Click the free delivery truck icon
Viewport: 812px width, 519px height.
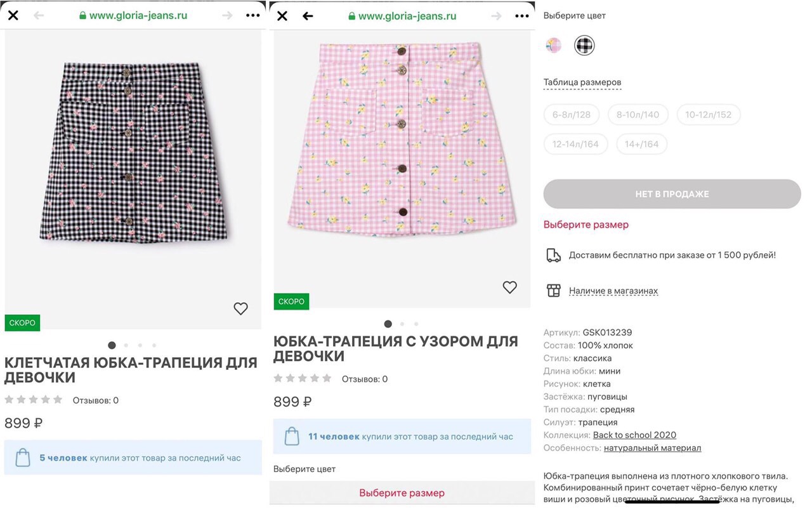554,255
